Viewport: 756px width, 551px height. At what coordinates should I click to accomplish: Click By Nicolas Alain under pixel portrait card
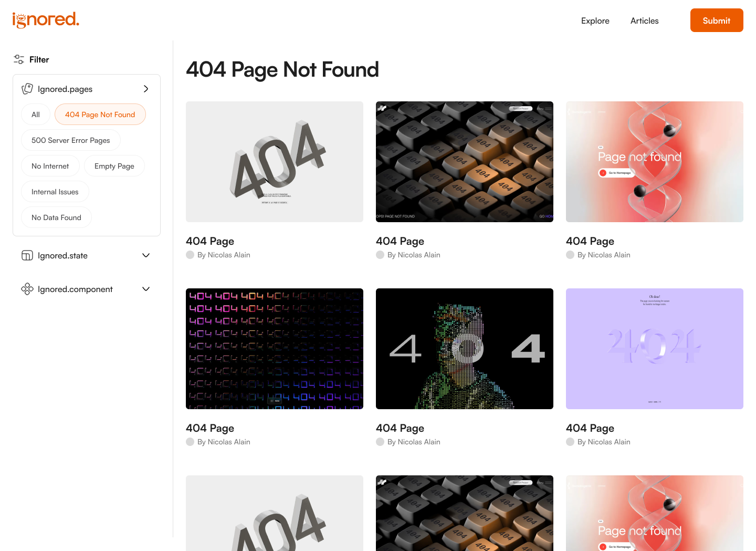click(414, 442)
